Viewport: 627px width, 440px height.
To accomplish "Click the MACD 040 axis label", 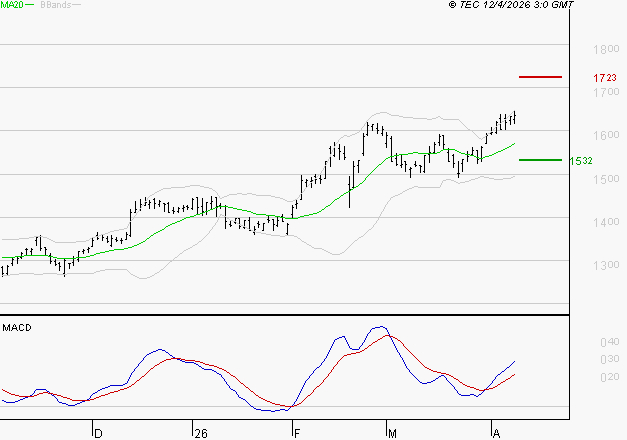I will tap(610, 342).
